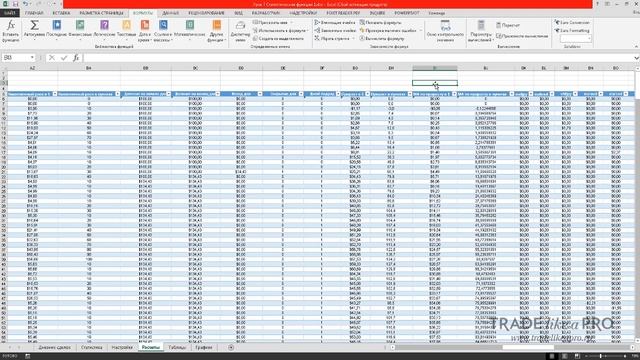Click Произвести вычисления for the sheet
The width and height of the screenshot is (640, 360).
(522, 36)
